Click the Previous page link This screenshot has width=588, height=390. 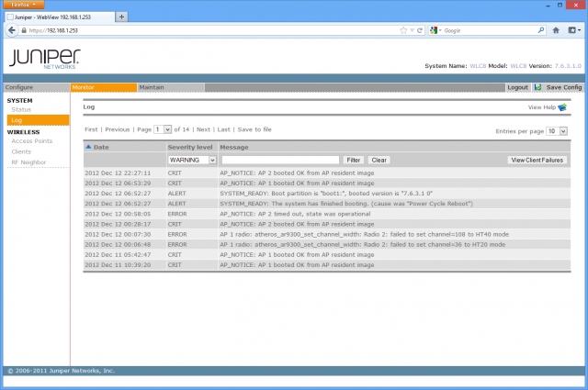[118, 129]
